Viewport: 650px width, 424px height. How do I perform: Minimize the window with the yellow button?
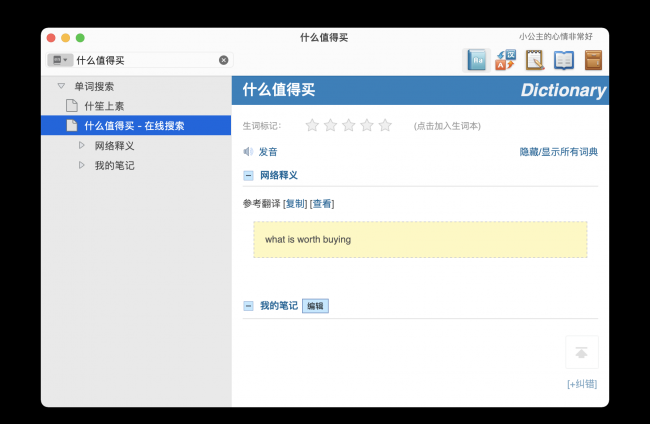coord(65,38)
